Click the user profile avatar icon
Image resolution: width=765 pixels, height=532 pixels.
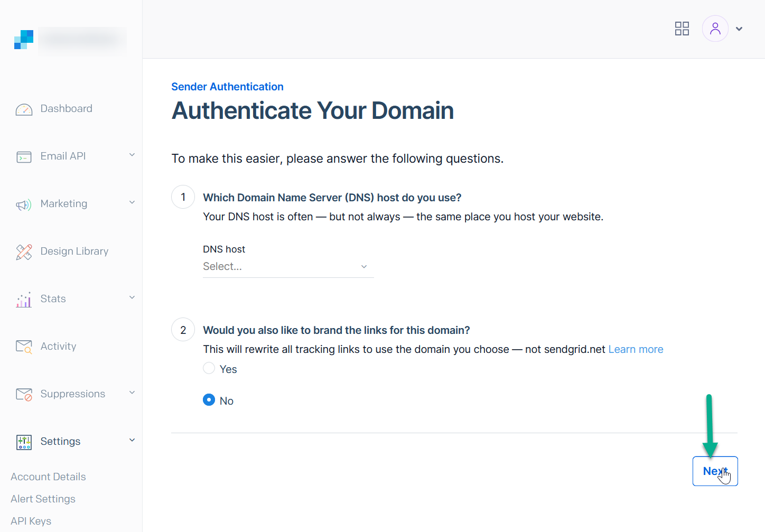(715, 29)
